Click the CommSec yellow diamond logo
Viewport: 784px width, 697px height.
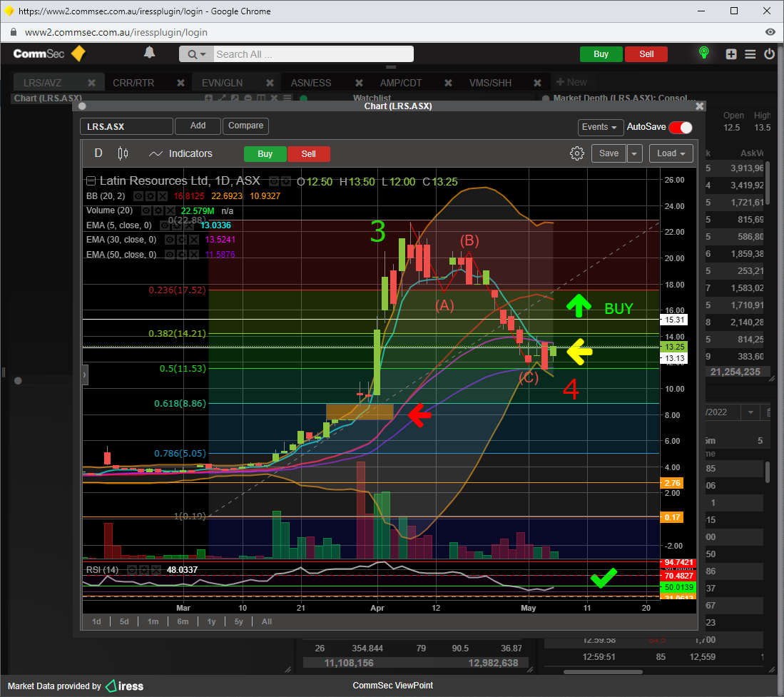pos(78,54)
